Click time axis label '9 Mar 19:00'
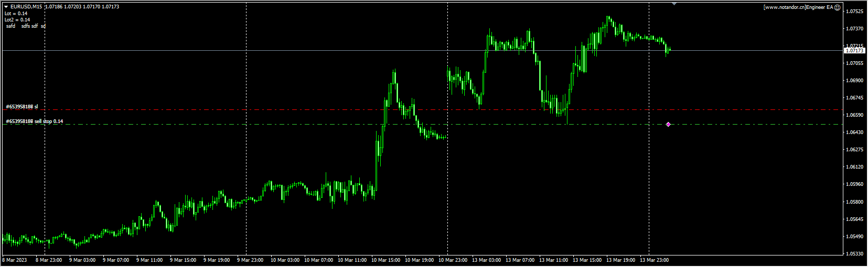This screenshot has height=267, width=868. pyautogui.click(x=217, y=260)
